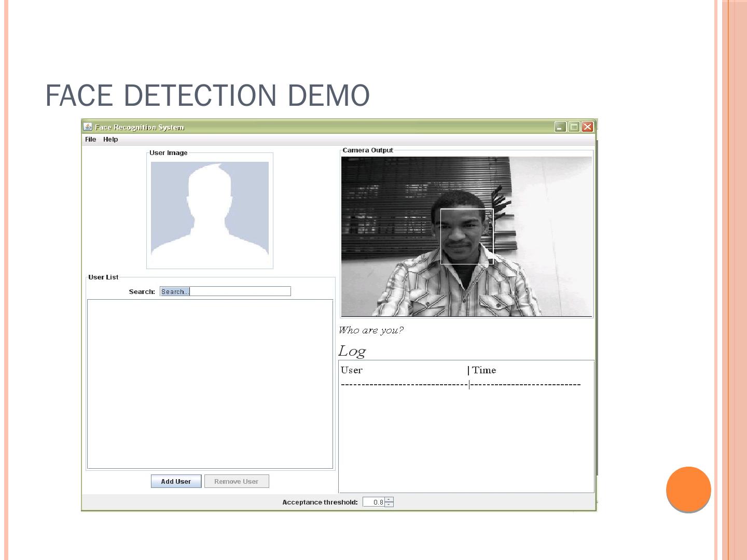
Task: Click the "Who are you?" label
Action: 371,330
